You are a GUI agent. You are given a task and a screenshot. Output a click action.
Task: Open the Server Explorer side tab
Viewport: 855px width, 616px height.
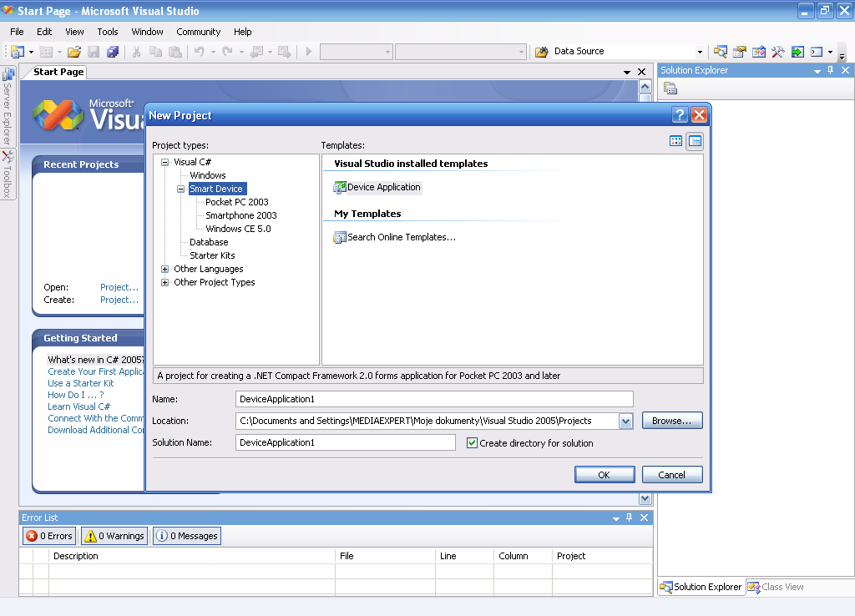(8, 106)
